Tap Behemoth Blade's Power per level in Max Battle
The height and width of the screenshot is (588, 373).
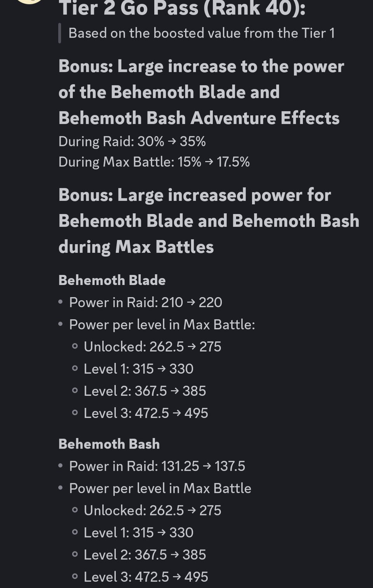(162, 325)
